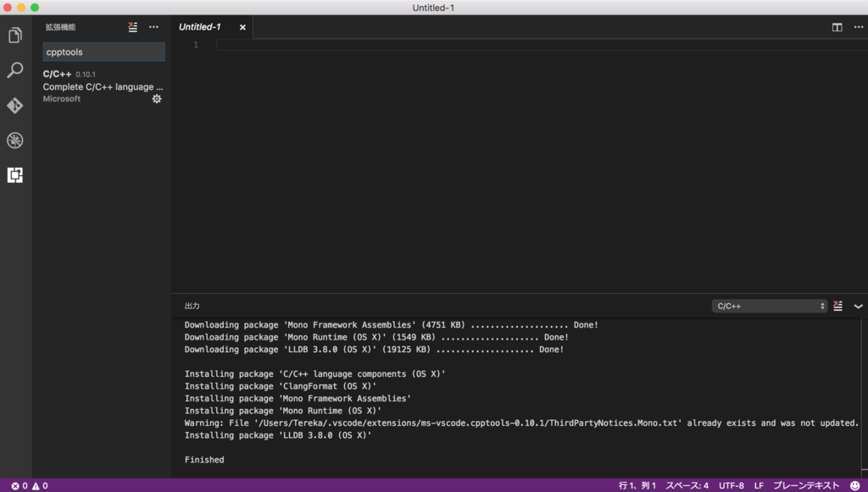Change the LF line ending setting

tap(759, 485)
